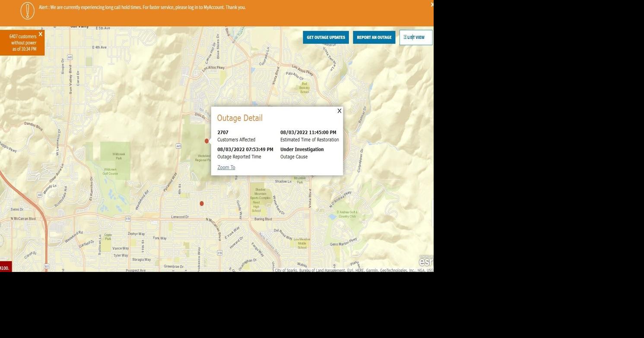Viewport: 644px width, 338px height.
Task: Click the esri logo on the map
Action: (x=426, y=261)
